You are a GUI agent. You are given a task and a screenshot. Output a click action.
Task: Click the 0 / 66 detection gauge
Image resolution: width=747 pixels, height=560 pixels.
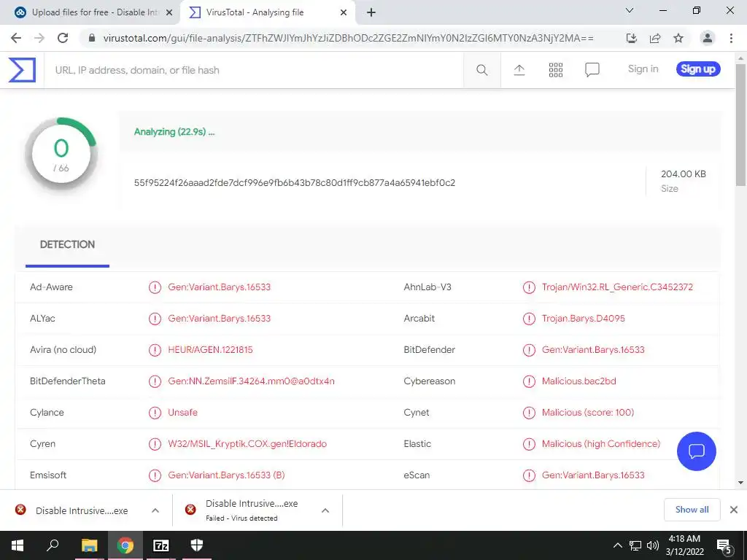click(x=61, y=155)
